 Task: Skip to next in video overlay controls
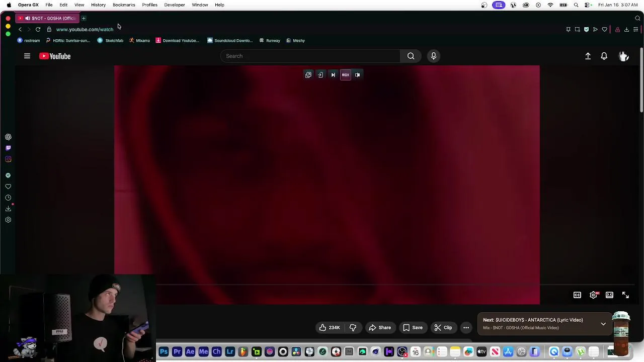pyautogui.click(x=333, y=75)
